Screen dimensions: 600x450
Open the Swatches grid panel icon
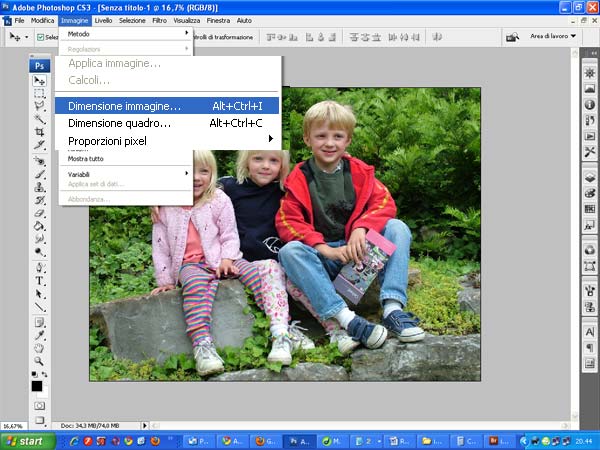590,209
